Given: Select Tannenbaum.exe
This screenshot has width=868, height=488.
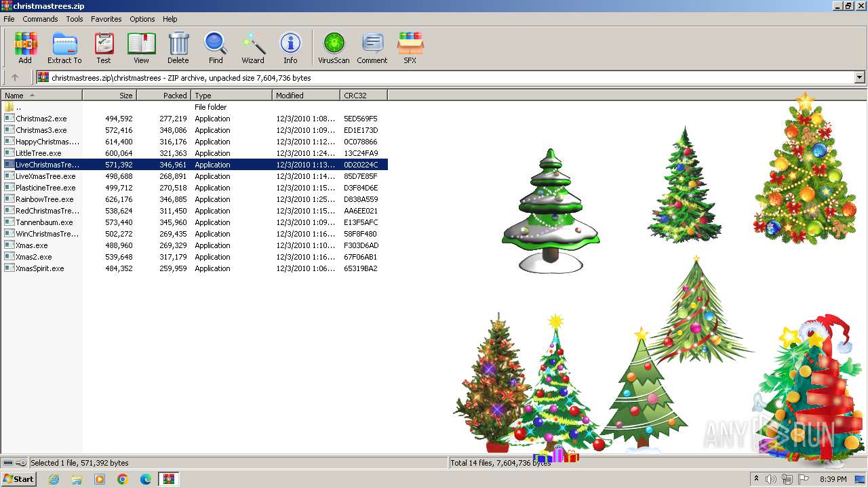Looking at the screenshot, I should click(x=194, y=222).
